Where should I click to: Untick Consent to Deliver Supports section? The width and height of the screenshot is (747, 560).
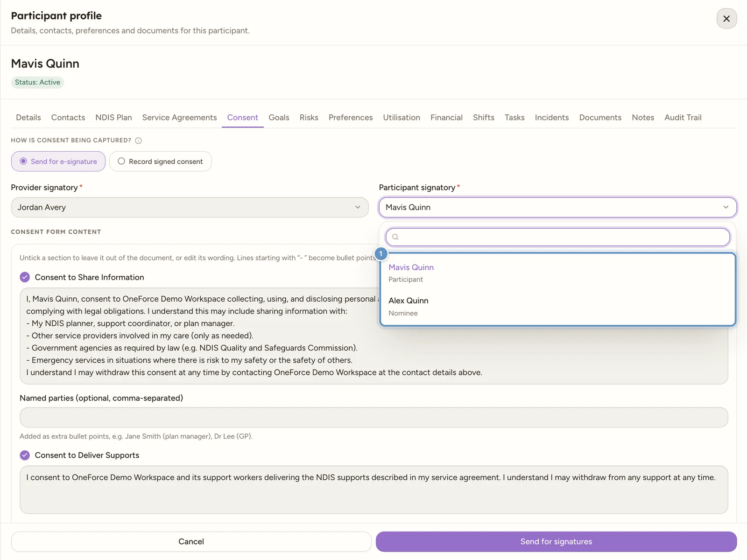(x=25, y=455)
